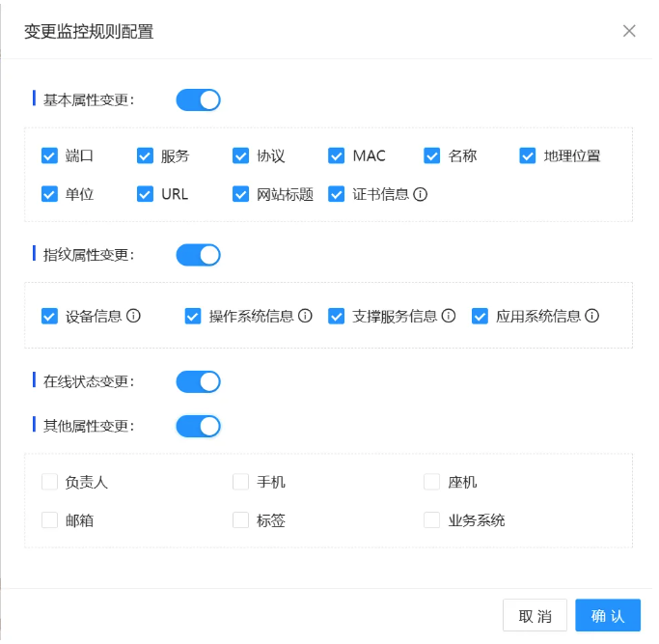
Task: Check the 业务系统 checkbox
Action: [432, 520]
